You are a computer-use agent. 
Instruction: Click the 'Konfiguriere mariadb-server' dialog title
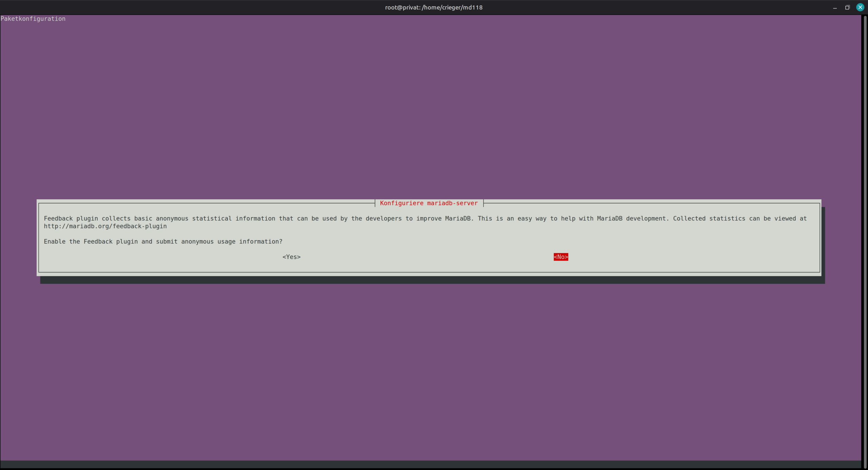pyautogui.click(x=429, y=203)
